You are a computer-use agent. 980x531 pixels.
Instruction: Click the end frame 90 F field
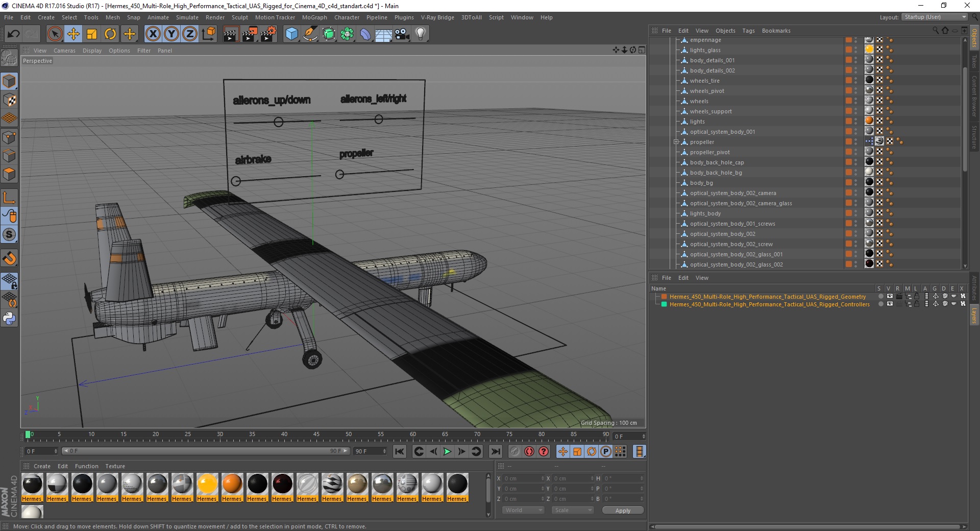tap(370, 451)
